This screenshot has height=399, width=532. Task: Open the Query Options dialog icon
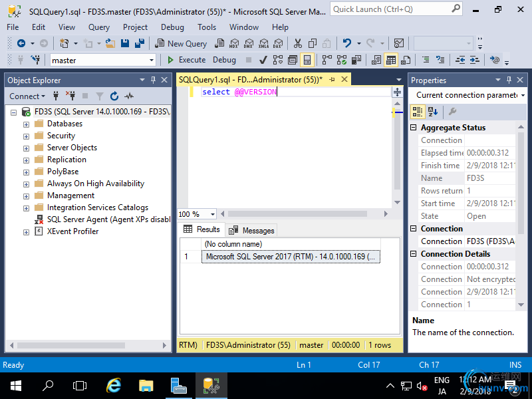292,60
